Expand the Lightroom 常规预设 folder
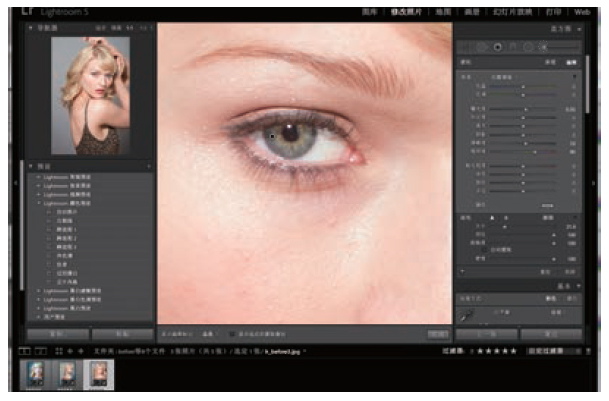This screenshot has width=609, height=401. pos(38,177)
